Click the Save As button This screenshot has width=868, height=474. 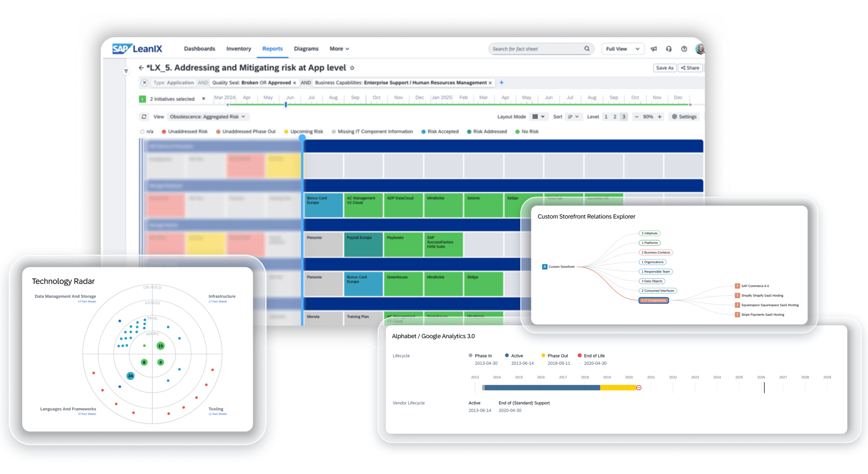click(x=665, y=68)
